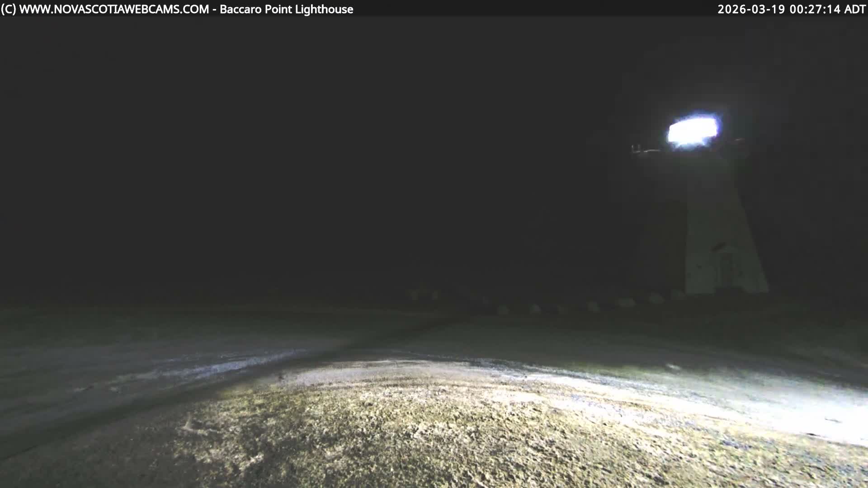868x488 pixels.
Task: Click the 2026-03-19 00:27:14 ADT timestamp
Action: pos(791,9)
